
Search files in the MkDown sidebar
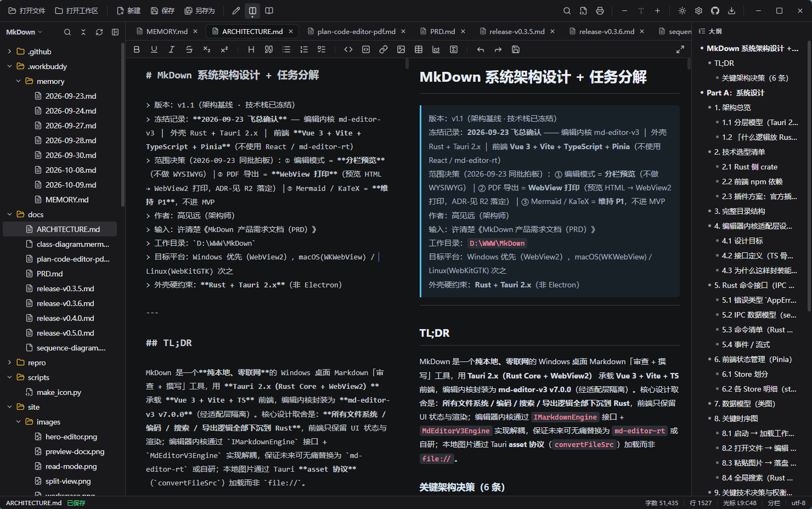pos(67,32)
